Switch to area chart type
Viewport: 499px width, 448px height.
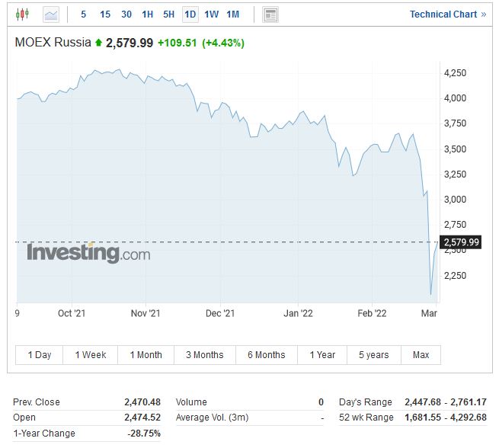51,14
